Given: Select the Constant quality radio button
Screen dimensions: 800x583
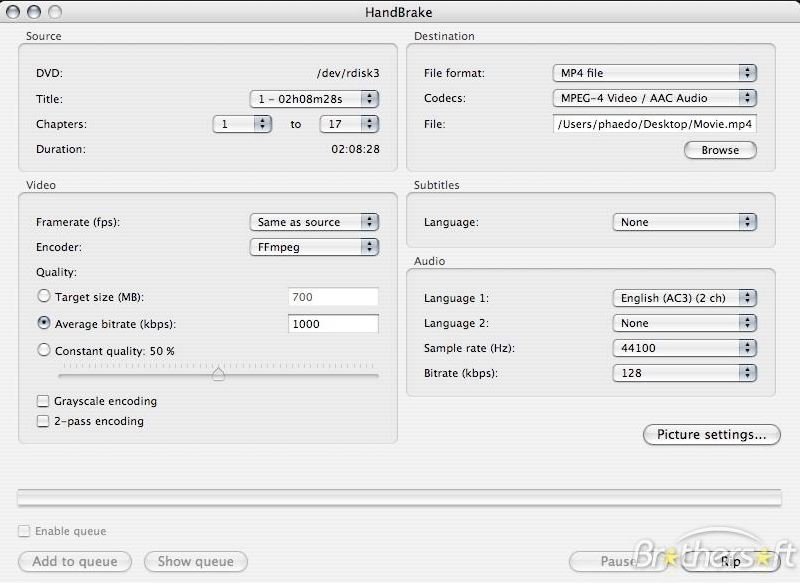Looking at the screenshot, I should [x=43, y=351].
